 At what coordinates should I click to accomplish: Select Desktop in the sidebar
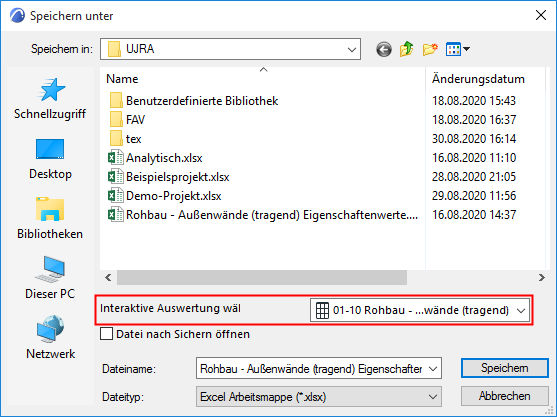click(50, 159)
